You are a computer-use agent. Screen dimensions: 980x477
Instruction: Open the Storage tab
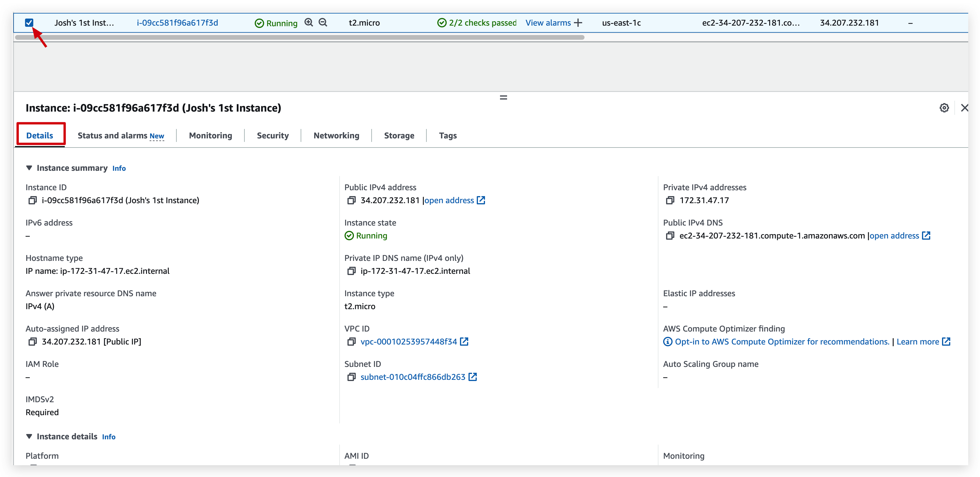coord(399,135)
